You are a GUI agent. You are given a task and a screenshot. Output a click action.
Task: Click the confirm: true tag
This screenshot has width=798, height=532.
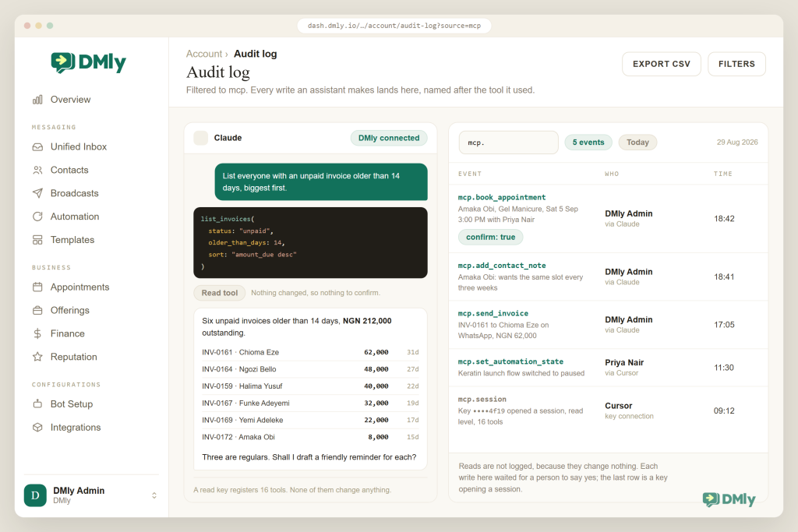pyautogui.click(x=491, y=237)
